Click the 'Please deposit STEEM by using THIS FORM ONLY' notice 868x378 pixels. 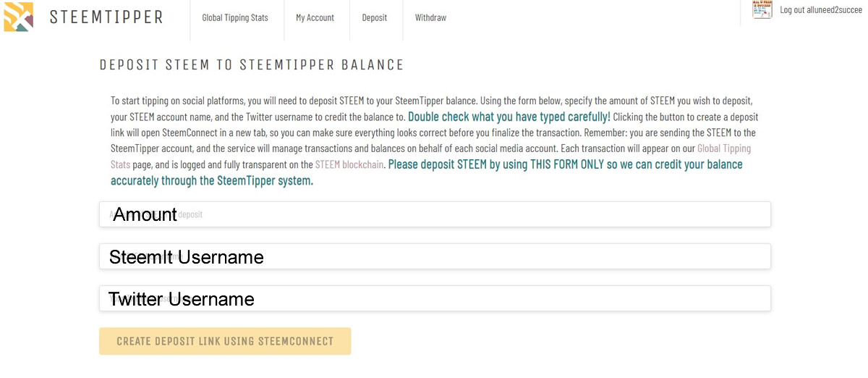click(x=565, y=164)
